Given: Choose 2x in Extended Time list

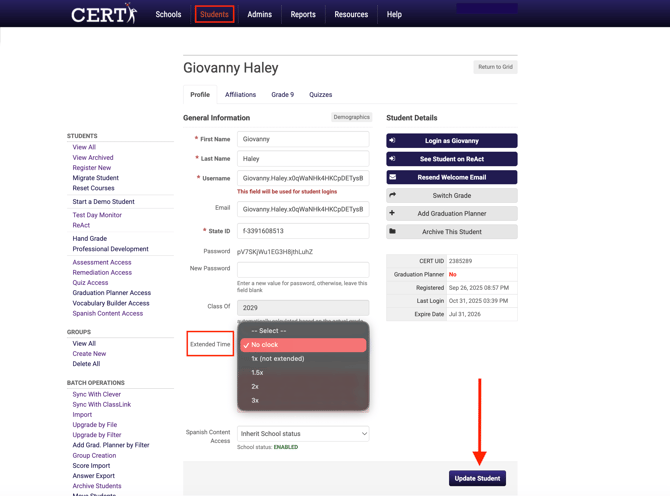Looking at the screenshot, I should [255, 386].
